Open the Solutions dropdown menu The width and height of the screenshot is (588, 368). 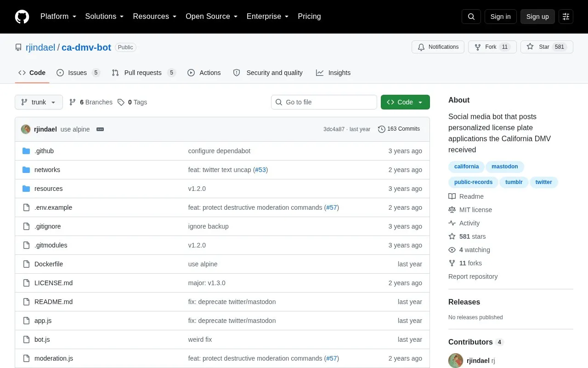coord(104,17)
